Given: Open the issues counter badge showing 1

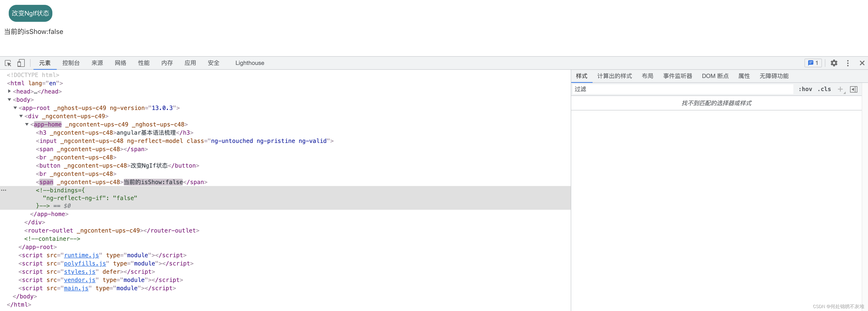Looking at the screenshot, I should (x=813, y=63).
